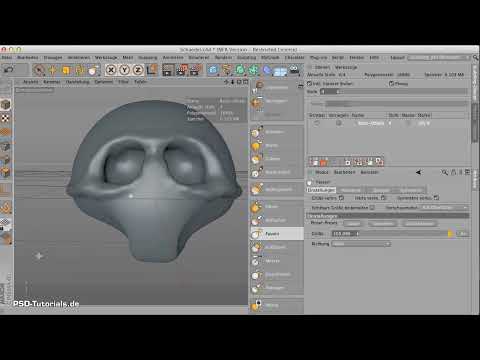Select the Messer sculpt brush

click(277, 261)
